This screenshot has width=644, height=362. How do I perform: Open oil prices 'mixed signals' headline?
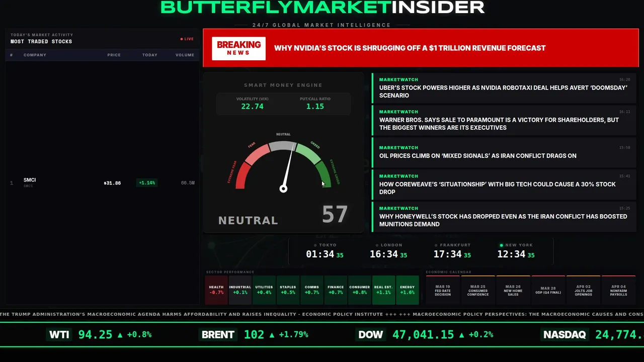(x=505, y=152)
